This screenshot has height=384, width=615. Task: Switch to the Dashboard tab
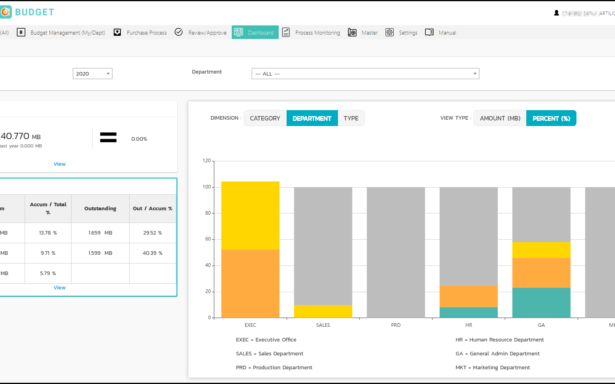[x=255, y=32]
